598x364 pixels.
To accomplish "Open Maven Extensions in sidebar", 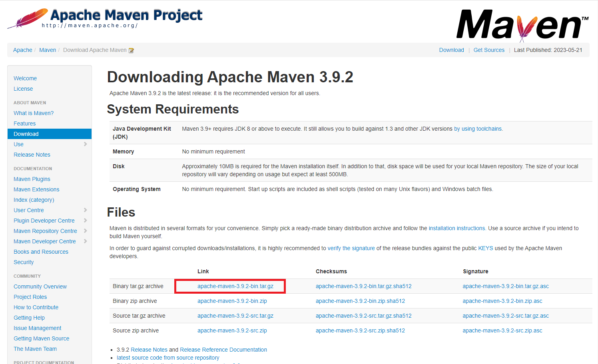I will 36,189.
